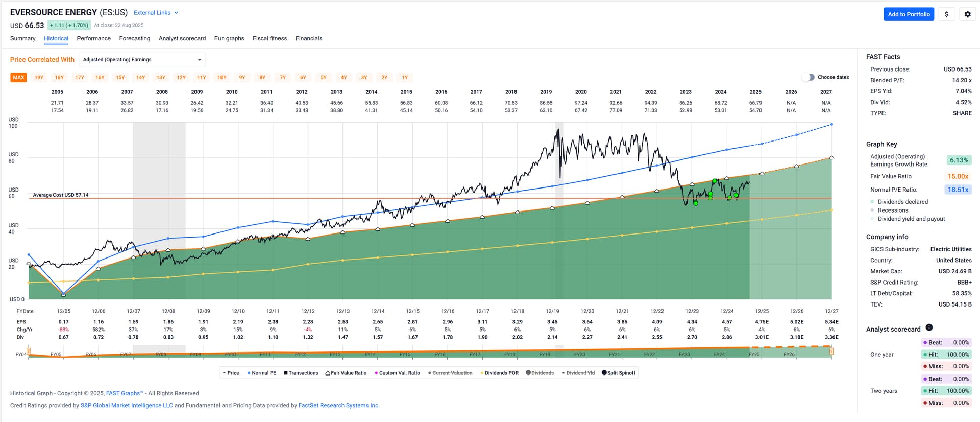The image size is (980, 422).
Task: Grab the left handle of the range slider
Action: [29, 351]
